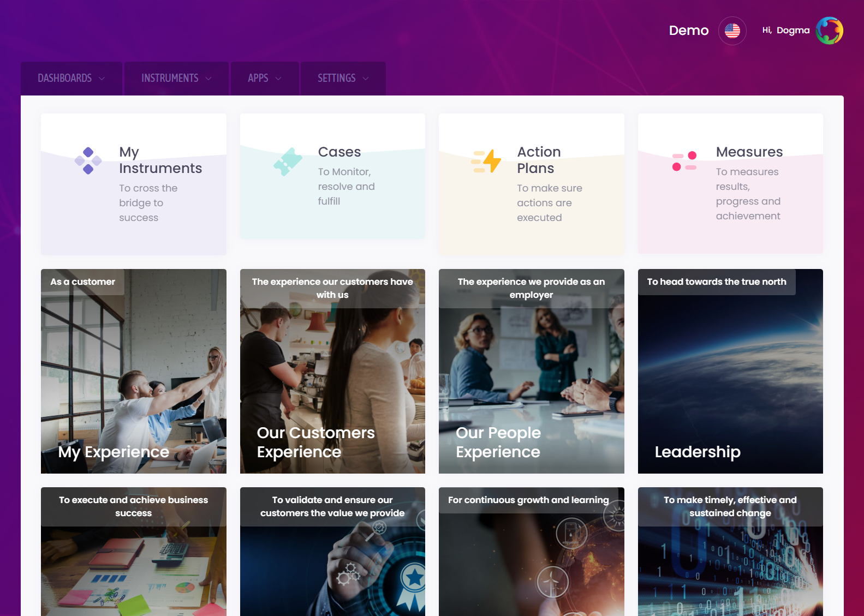
Task: Click the My Instruments diamond icon
Action: [88, 161]
